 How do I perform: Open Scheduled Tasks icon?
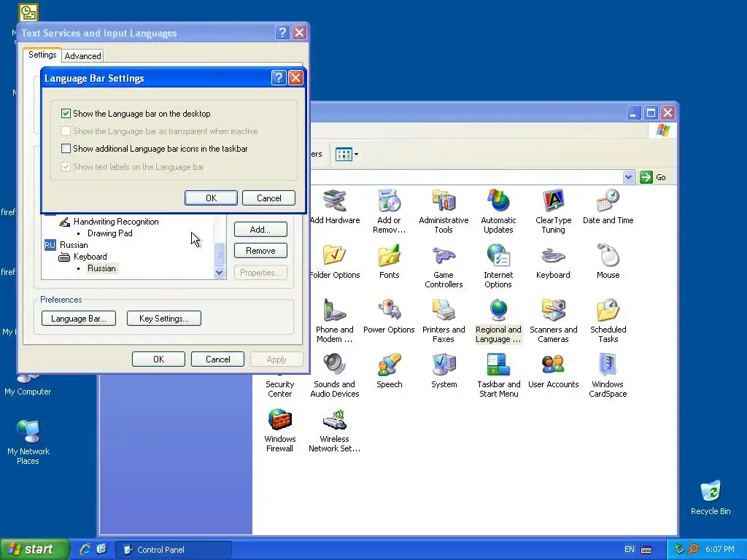[608, 321]
